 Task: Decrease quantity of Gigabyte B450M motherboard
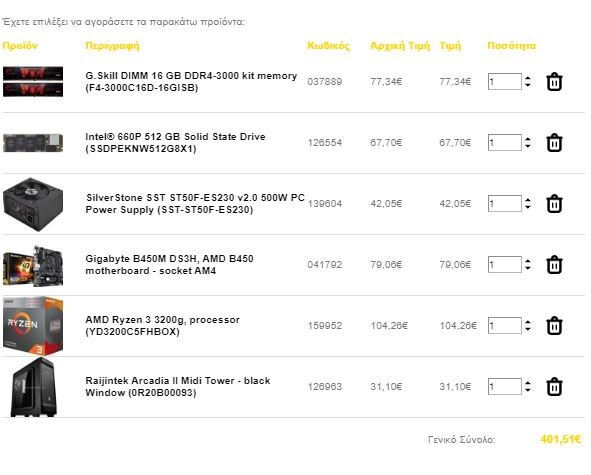[528, 268]
